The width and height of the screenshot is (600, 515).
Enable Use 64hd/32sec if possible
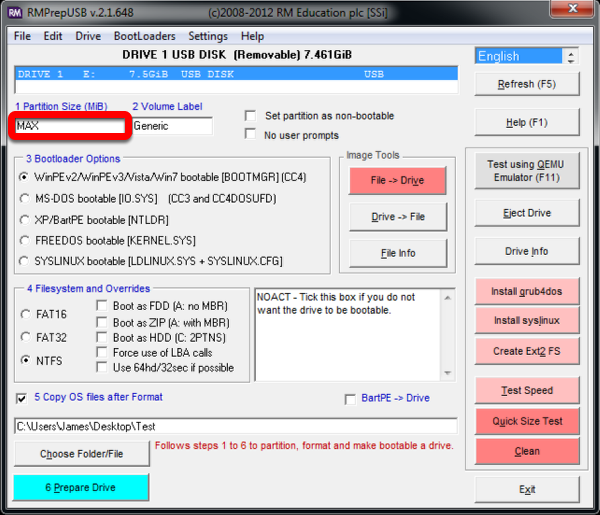point(102,367)
